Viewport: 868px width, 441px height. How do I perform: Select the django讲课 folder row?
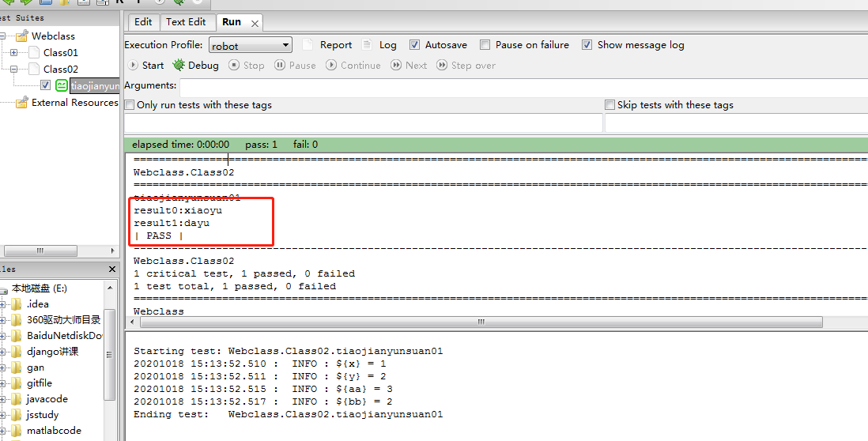point(53,352)
